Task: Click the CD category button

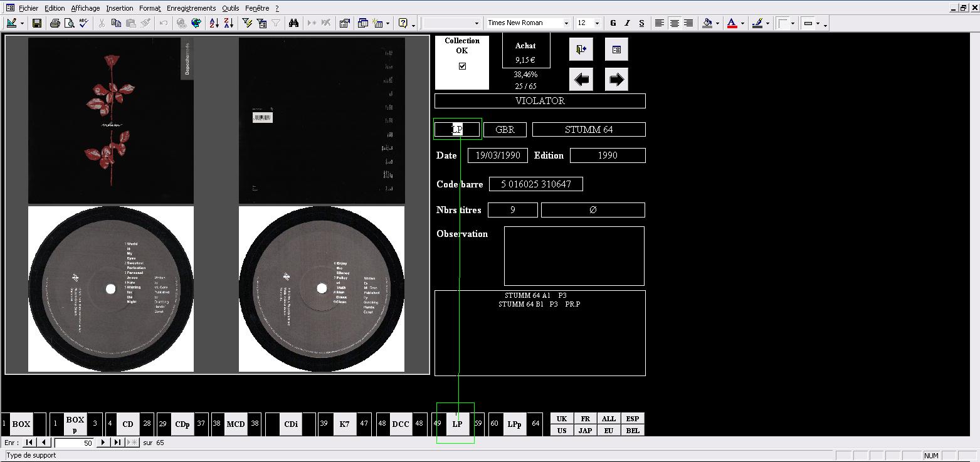Action: point(128,424)
